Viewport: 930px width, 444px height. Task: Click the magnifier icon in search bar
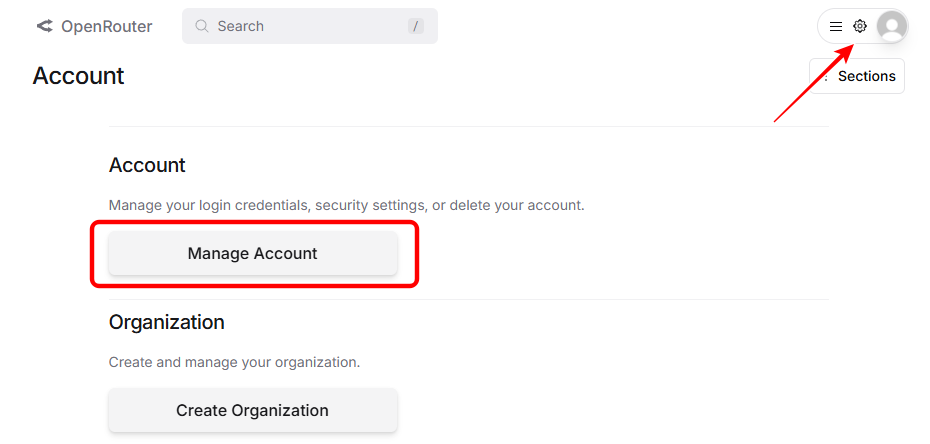[202, 26]
